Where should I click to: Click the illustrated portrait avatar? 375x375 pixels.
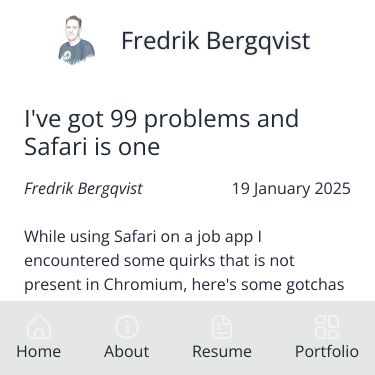pos(76,40)
